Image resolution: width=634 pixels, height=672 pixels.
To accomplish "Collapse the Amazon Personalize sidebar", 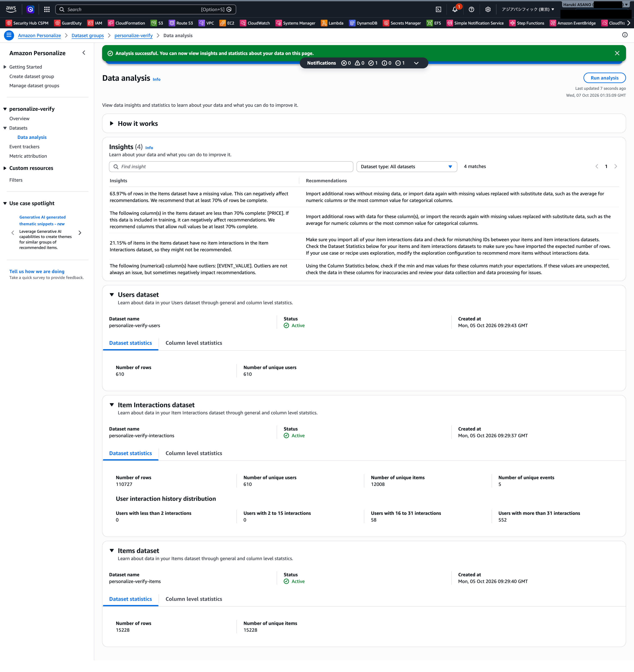I will [84, 53].
